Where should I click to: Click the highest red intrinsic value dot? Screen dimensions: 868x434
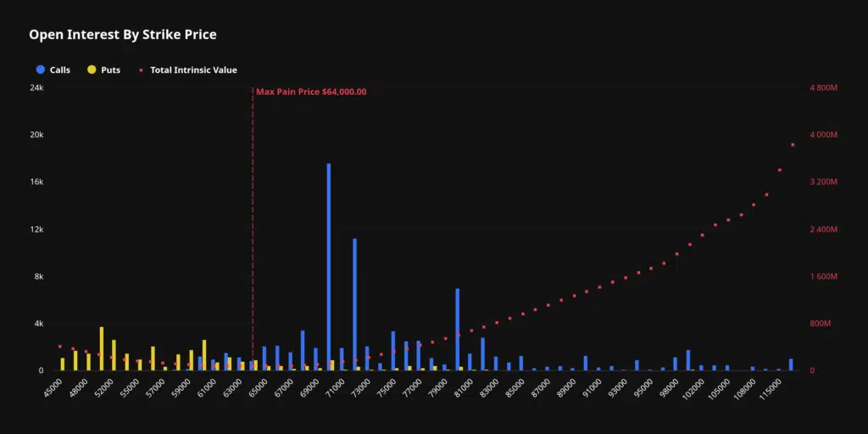(x=793, y=144)
